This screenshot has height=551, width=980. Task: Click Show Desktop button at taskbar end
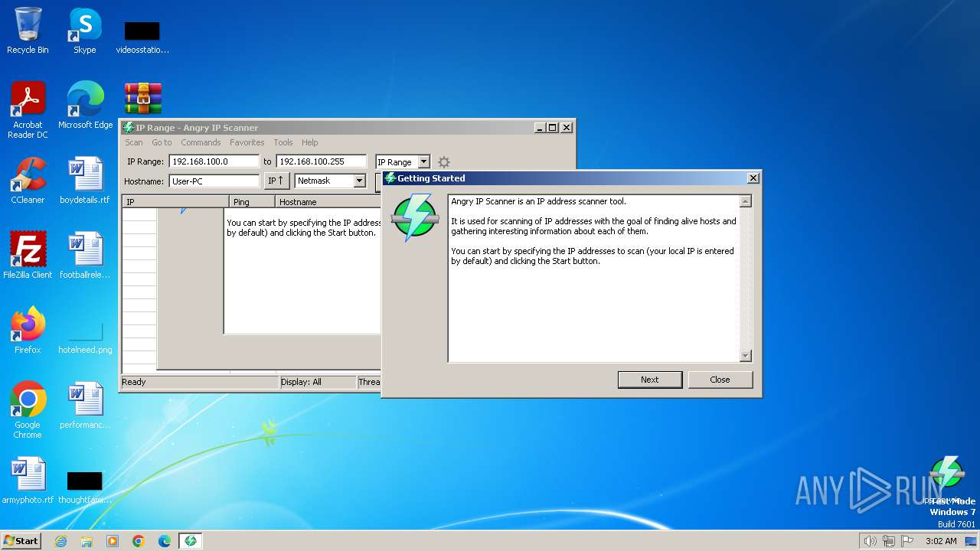(x=972, y=541)
